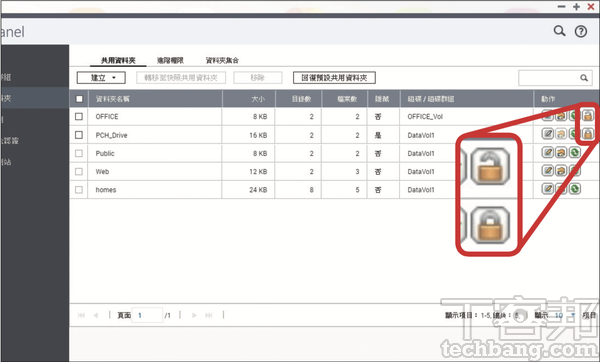
Task: Click the 12 KB size cell
Action: [258, 171]
